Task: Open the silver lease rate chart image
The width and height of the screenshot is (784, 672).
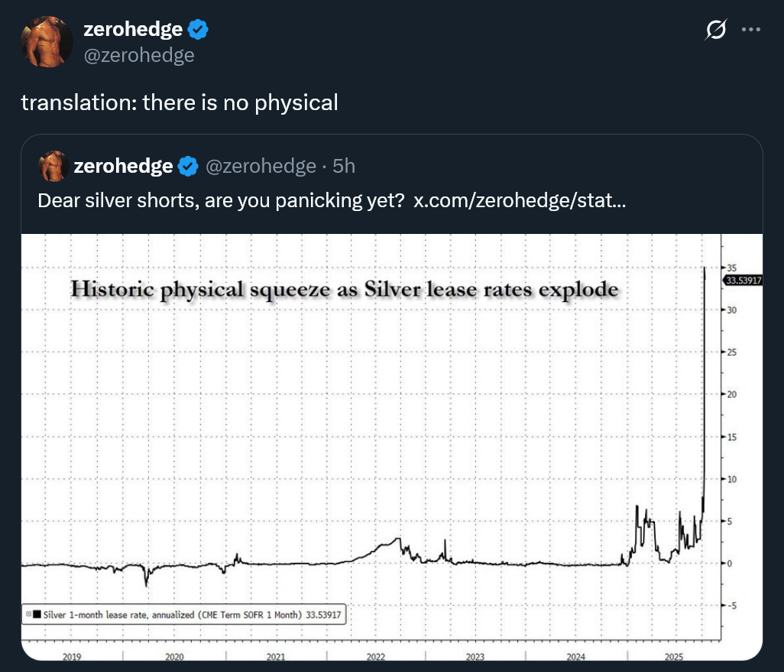Action: point(392,446)
